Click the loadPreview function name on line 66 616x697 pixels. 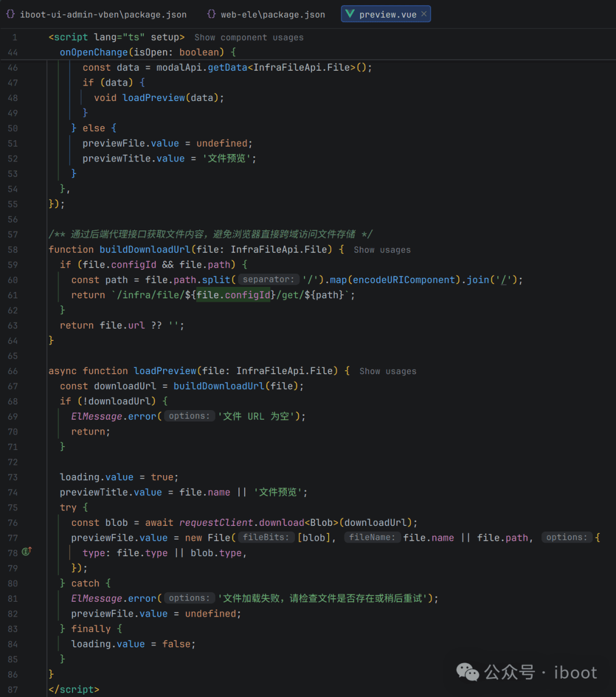[x=165, y=371]
